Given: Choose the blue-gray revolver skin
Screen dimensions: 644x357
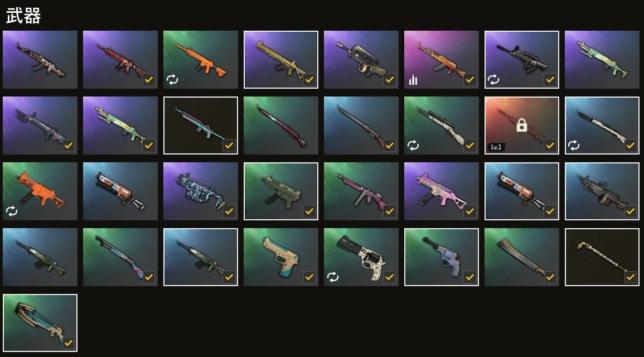Looking at the screenshot, I should point(442,257).
